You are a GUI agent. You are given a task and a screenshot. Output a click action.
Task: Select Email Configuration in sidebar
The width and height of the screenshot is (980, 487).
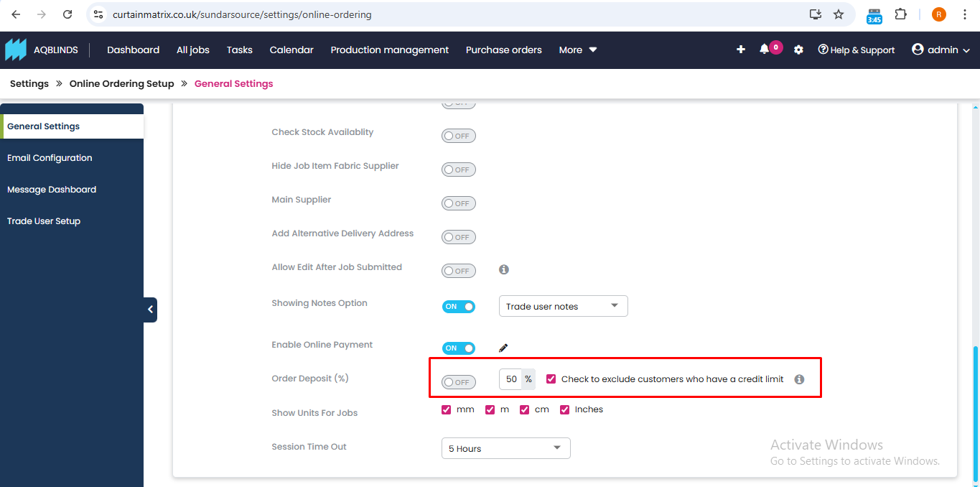coord(50,158)
